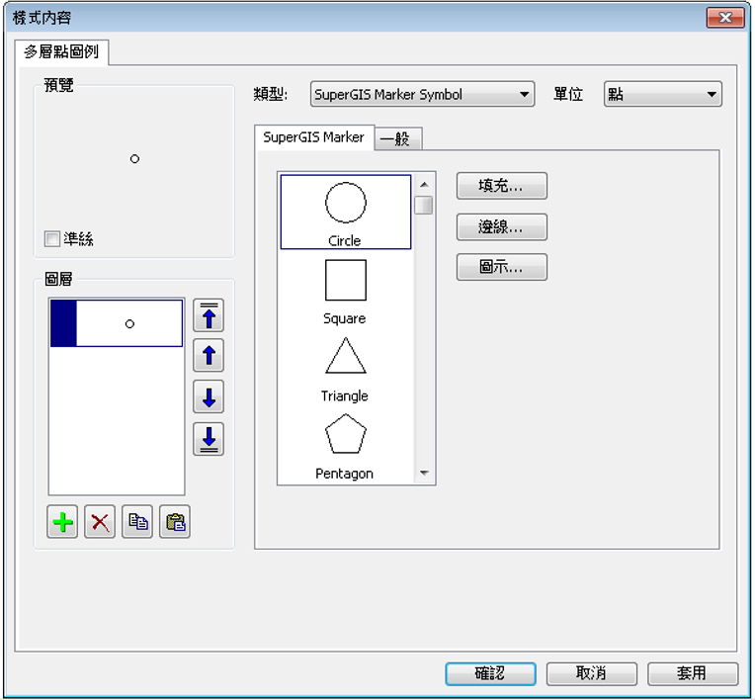
Task: Move layer to top with topmost arrow
Action: 209,315
